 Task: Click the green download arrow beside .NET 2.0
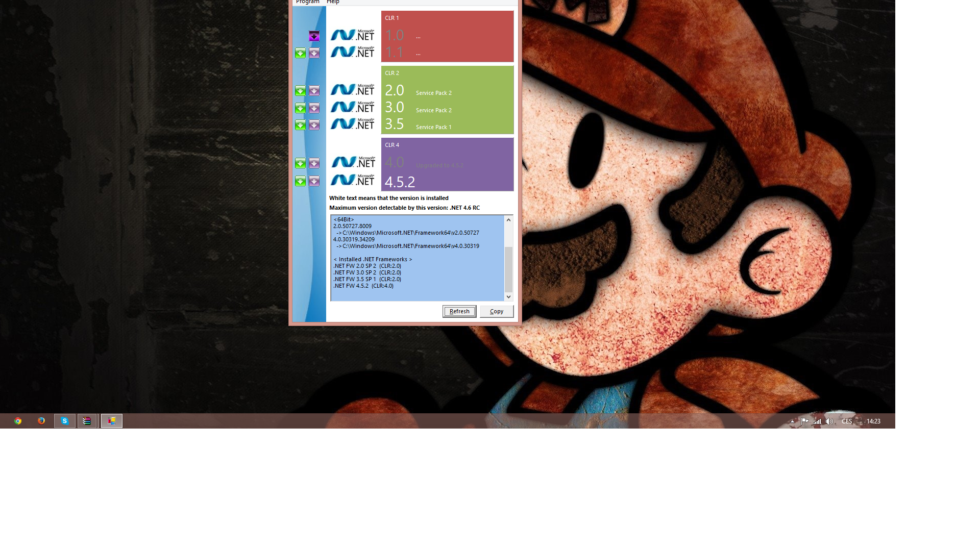coord(300,91)
